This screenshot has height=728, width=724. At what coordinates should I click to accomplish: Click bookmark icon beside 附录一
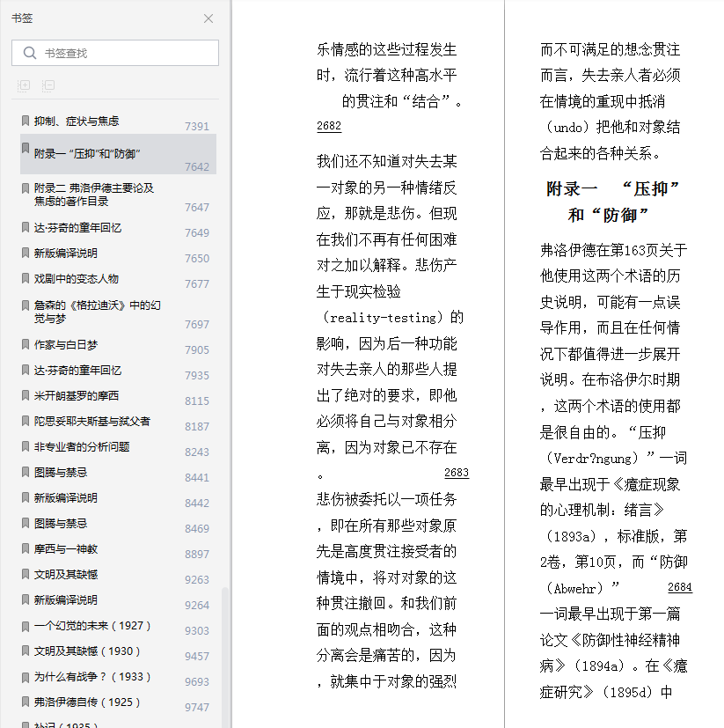coord(26,148)
